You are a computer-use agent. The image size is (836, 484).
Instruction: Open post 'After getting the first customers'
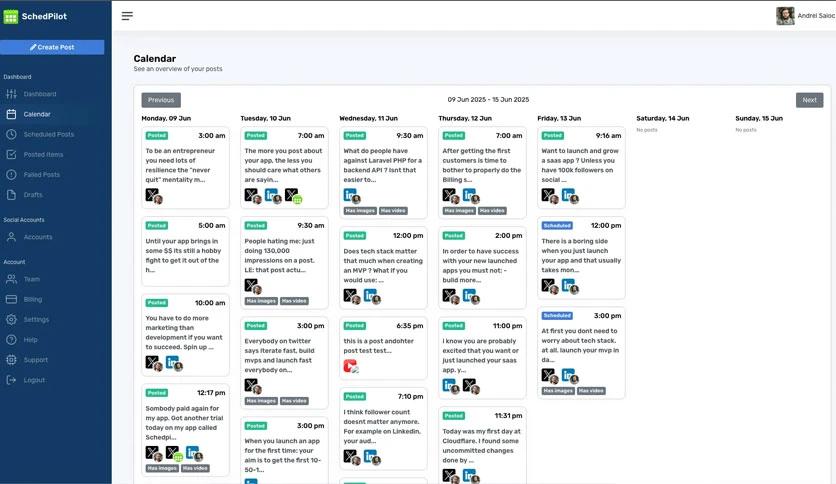click(x=482, y=173)
